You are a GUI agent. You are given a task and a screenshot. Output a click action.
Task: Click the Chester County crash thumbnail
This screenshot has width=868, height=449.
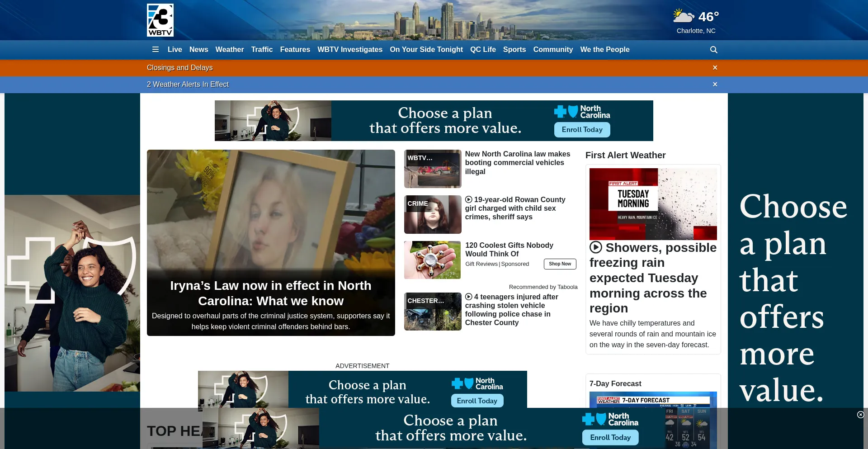coord(433,312)
